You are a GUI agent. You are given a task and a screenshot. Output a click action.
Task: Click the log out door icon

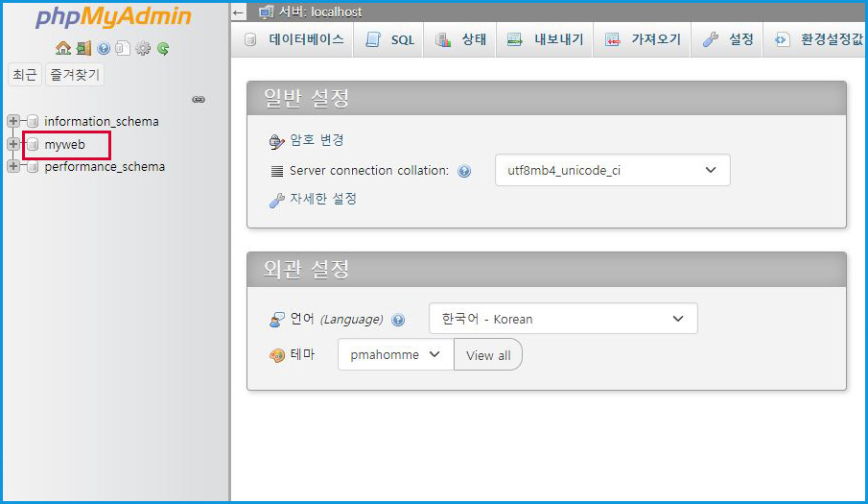coord(83,48)
